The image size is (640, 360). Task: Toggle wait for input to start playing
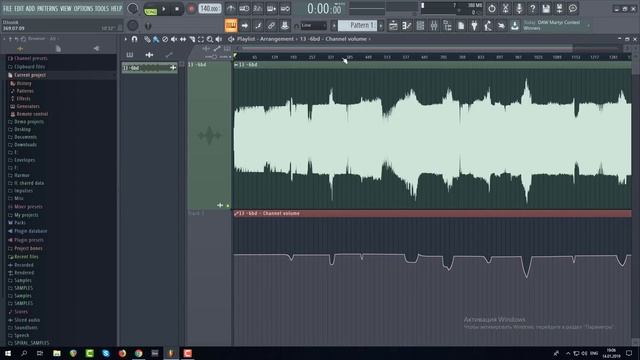click(x=244, y=9)
